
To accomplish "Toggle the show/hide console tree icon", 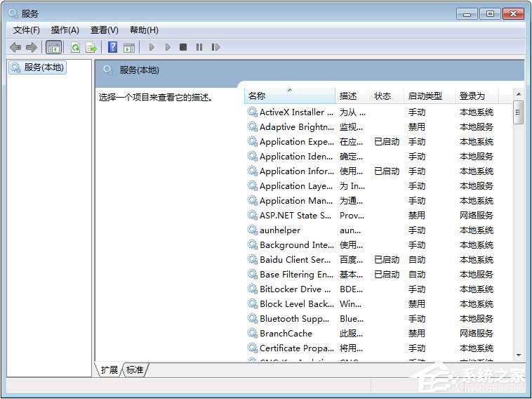I will 53,47.
